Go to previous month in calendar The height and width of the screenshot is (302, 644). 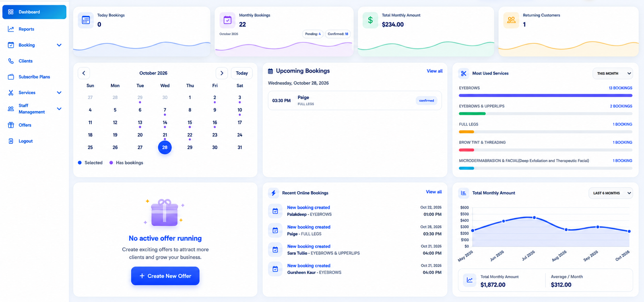[84, 73]
